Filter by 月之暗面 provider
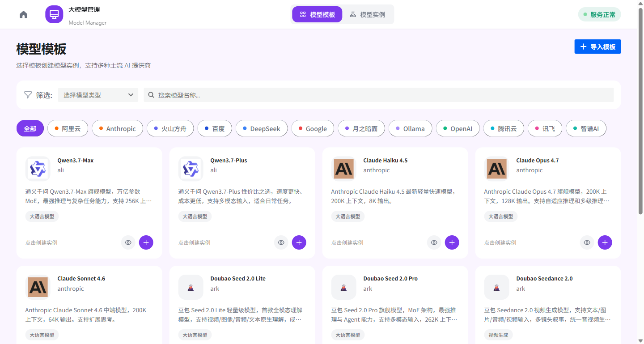The image size is (644, 344). (x=361, y=128)
